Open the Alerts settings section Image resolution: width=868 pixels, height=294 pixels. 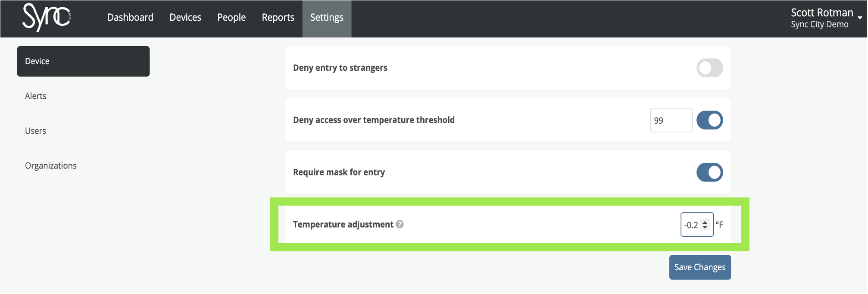tap(35, 96)
